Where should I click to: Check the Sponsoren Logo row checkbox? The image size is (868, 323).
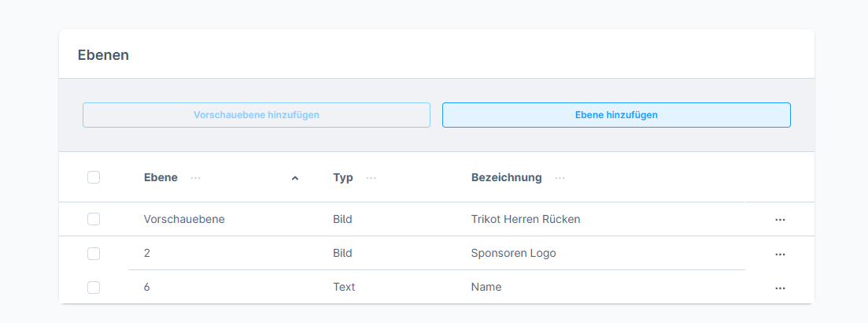tap(94, 254)
